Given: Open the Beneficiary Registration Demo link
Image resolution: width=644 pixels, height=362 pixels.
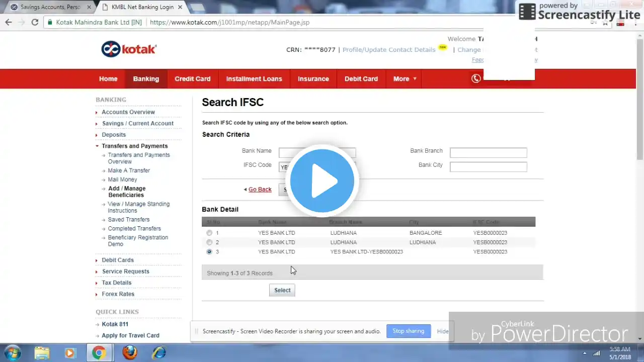Looking at the screenshot, I should click(138, 241).
